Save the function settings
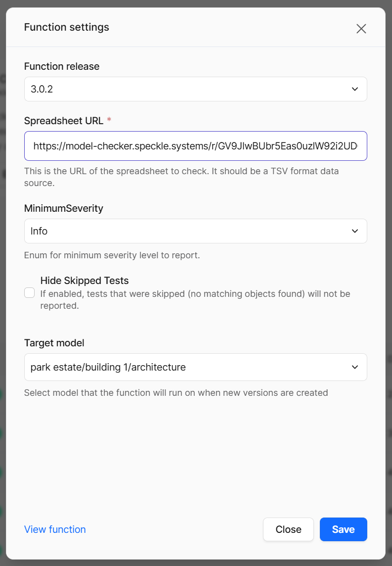This screenshot has width=392, height=566. 343,529
